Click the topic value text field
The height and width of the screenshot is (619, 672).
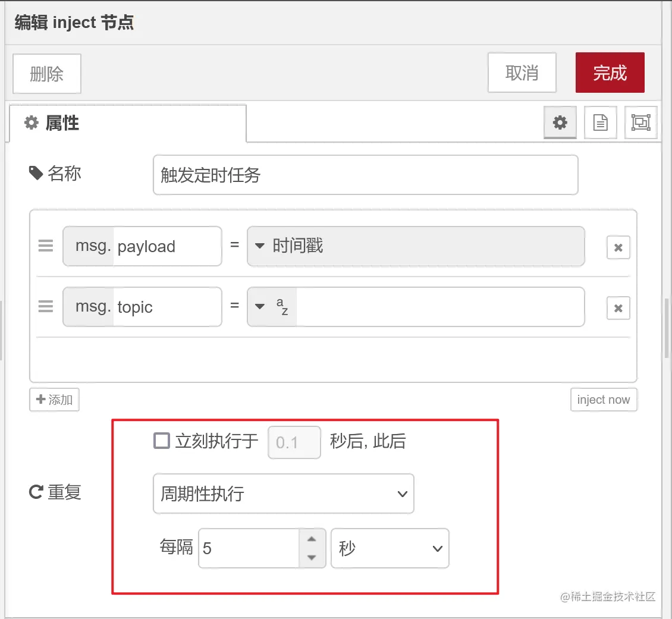coord(440,307)
